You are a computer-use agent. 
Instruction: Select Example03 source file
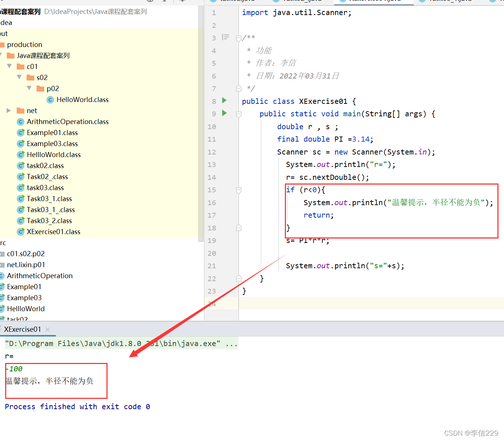point(24,298)
